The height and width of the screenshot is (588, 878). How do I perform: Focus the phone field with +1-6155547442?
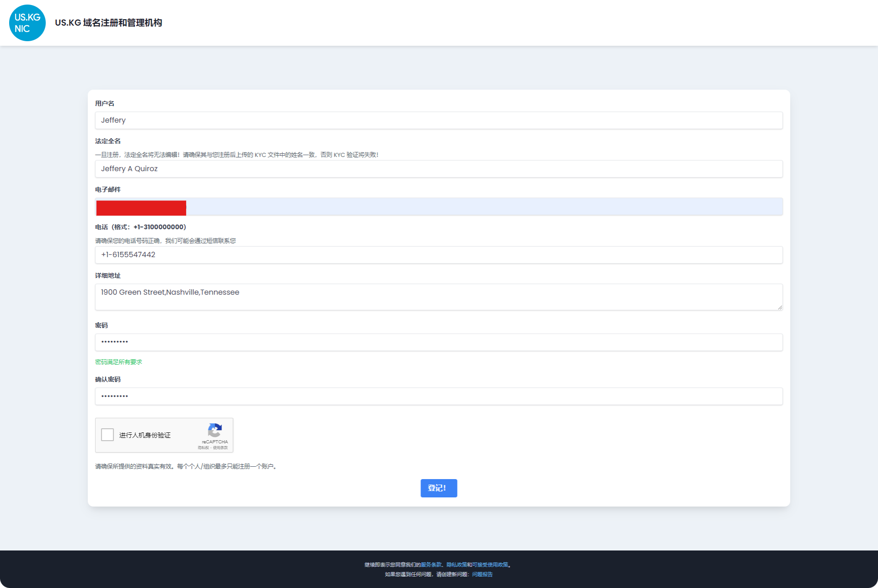coord(439,255)
